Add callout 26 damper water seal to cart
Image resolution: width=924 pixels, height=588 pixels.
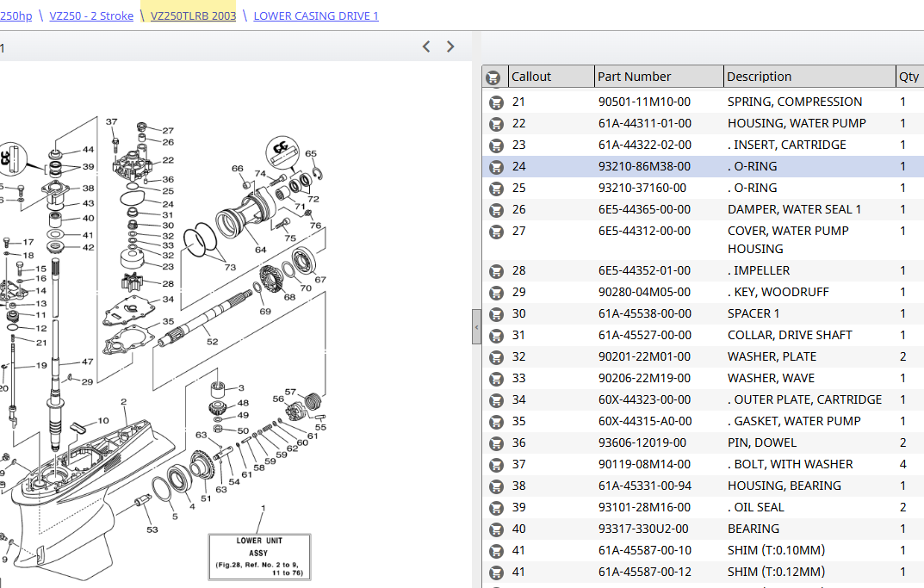coord(496,210)
